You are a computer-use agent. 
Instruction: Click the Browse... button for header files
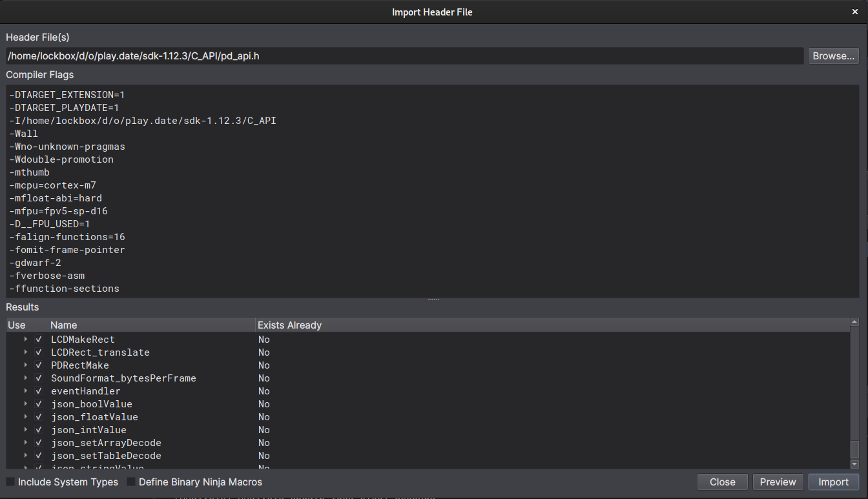(x=833, y=56)
